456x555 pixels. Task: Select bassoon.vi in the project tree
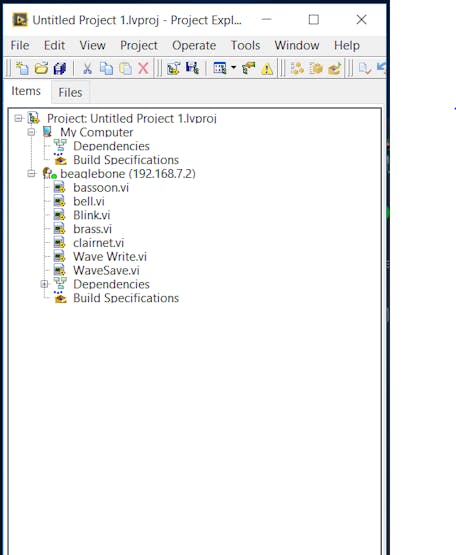(x=101, y=187)
